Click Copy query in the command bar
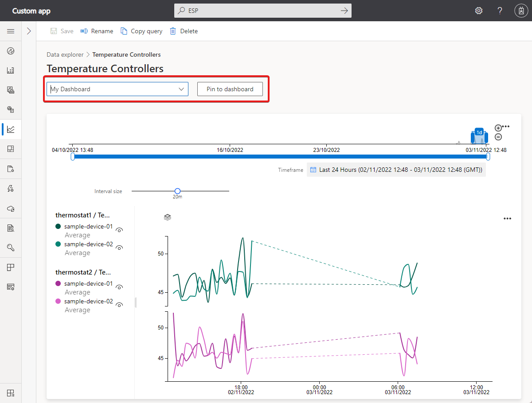 [x=141, y=31]
